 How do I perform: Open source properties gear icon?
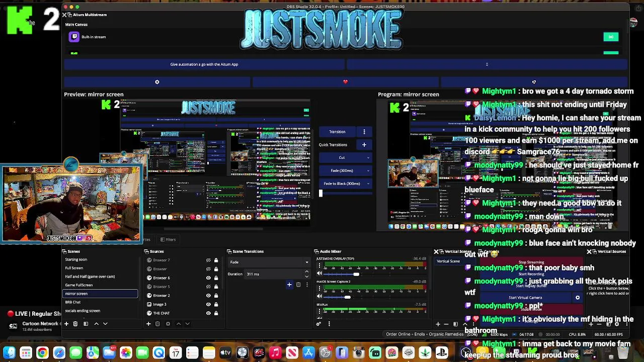tap(168, 324)
